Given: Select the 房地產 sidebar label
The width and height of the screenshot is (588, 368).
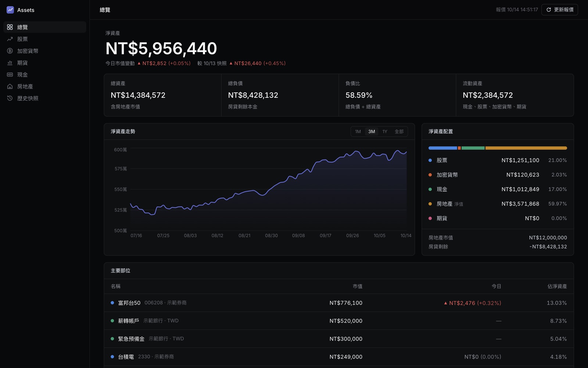Looking at the screenshot, I should click(25, 86).
